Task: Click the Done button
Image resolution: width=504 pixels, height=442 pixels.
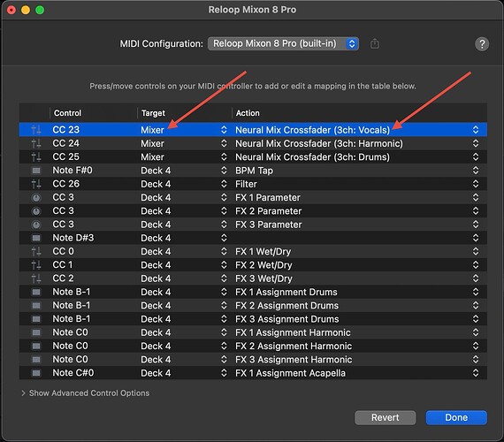Action: (456, 417)
